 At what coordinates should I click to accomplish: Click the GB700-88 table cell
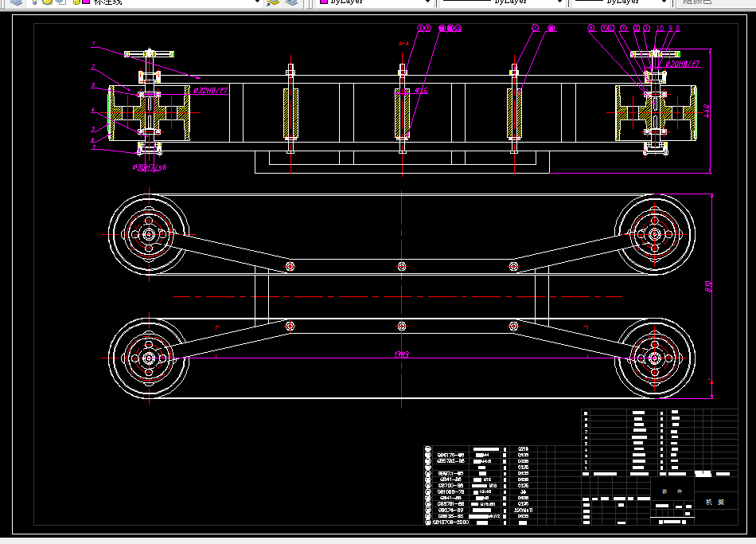450,486
